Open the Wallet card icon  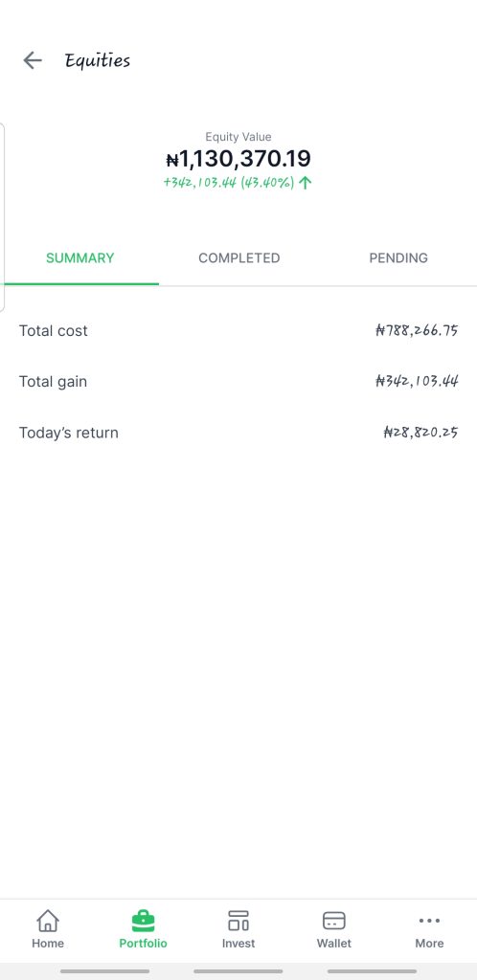(x=334, y=921)
